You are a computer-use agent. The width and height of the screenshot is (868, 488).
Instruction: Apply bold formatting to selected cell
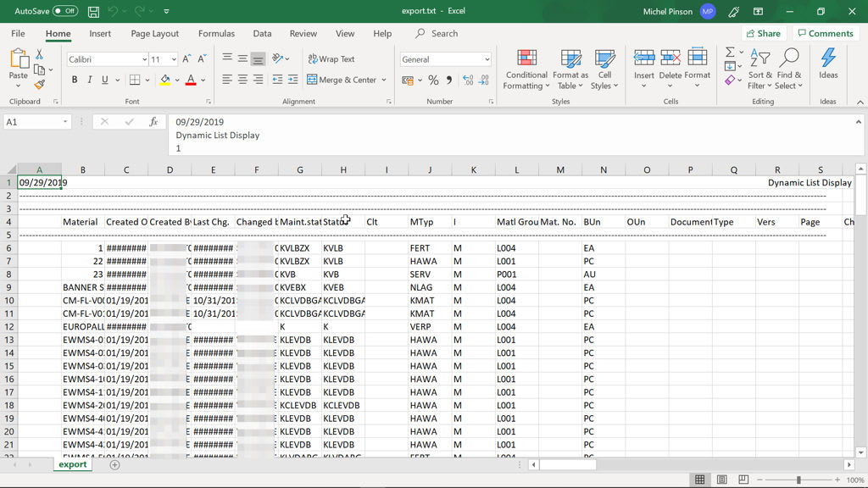click(75, 79)
